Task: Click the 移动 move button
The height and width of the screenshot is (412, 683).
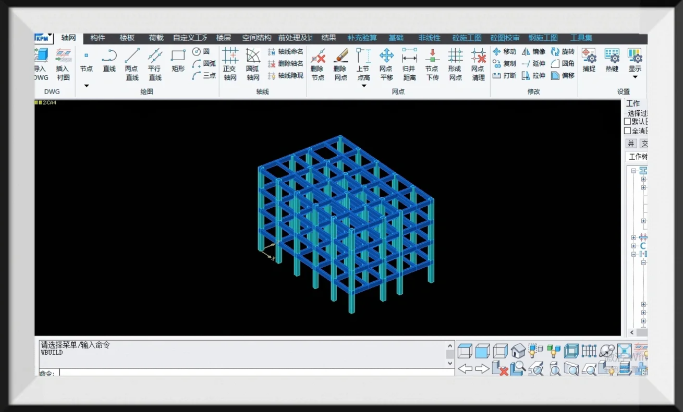Action: (504, 51)
